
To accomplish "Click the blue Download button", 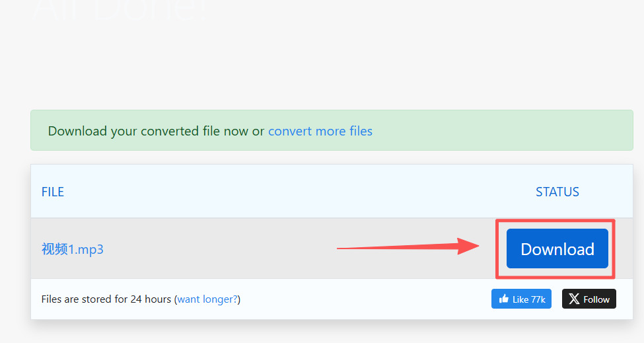I will (x=557, y=248).
